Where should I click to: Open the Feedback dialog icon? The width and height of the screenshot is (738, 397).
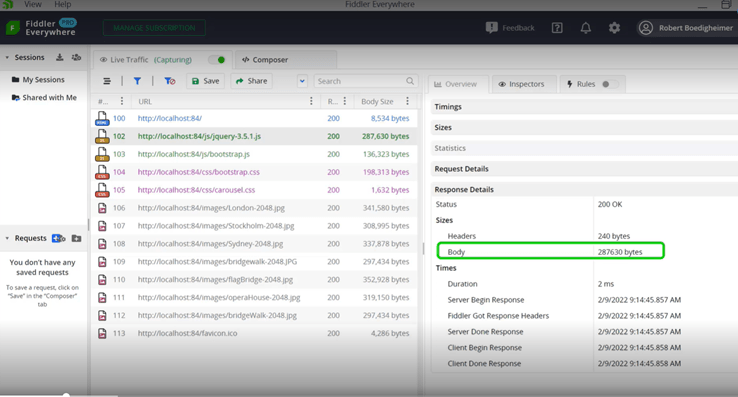point(491,28)
